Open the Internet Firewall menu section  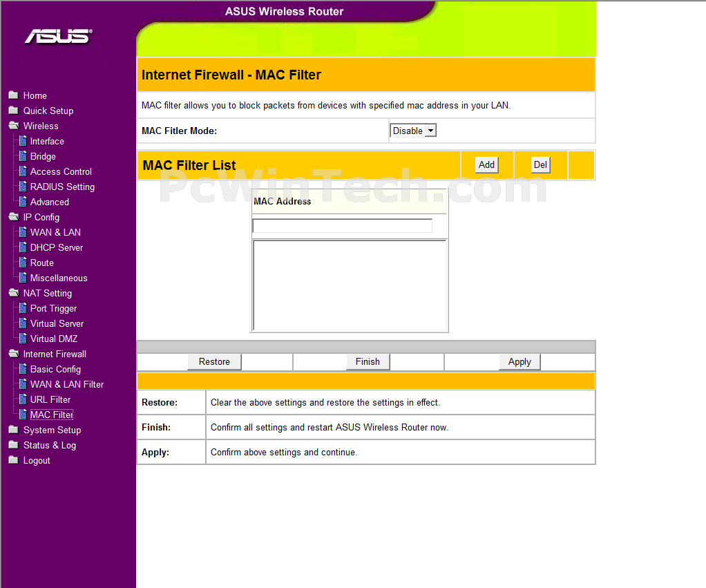pos(55,354)
